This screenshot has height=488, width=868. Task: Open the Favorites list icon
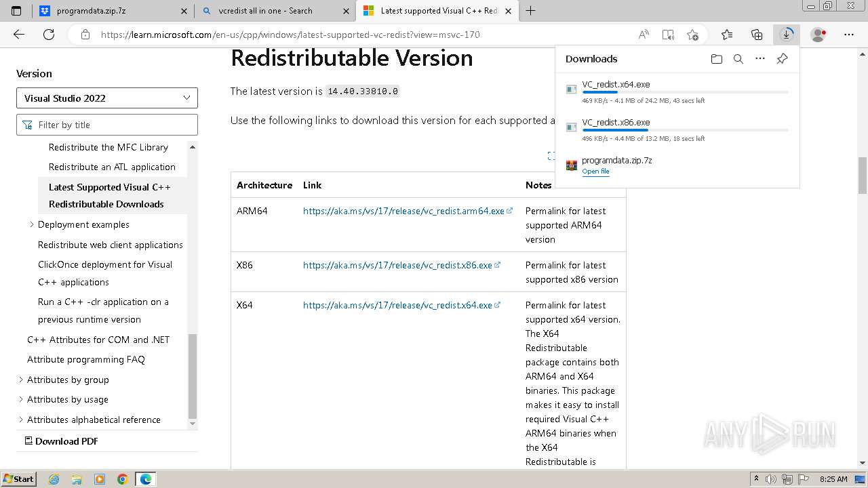click(x=727, y=35)
